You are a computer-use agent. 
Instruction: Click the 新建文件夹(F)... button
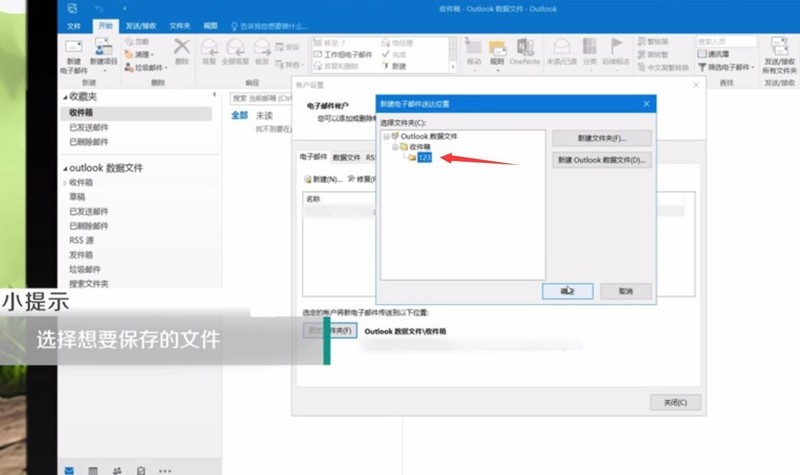click(602, 138)
